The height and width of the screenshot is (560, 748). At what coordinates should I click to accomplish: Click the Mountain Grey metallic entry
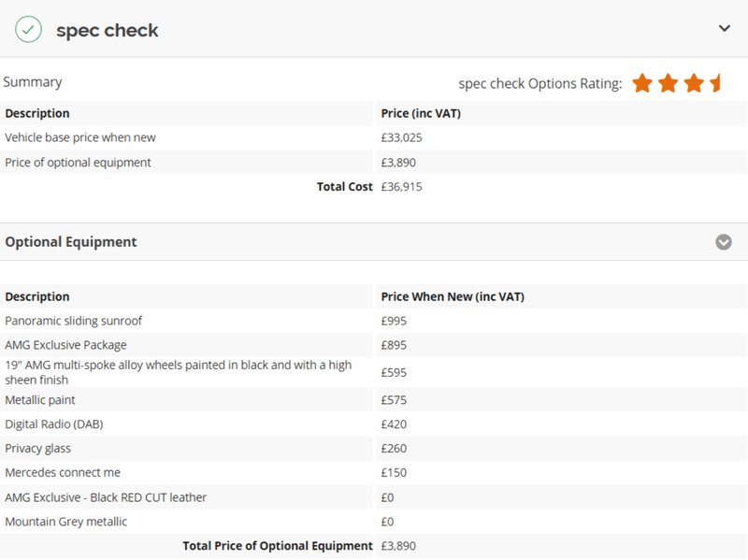click(65, 522)
